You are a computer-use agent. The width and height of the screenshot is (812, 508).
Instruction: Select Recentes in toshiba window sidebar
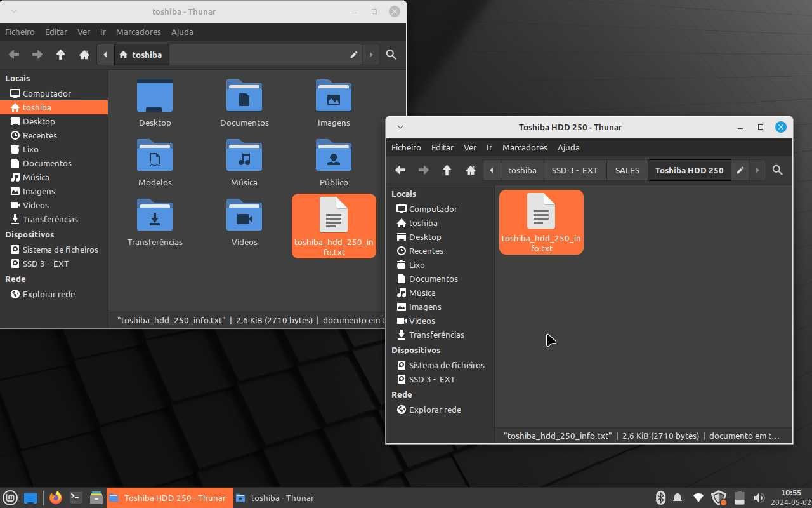tap(54, 135)
